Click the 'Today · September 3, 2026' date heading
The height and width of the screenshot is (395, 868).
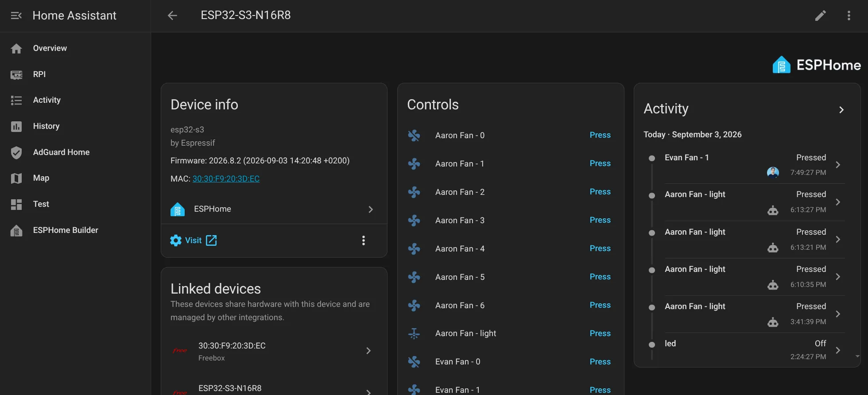tap(692, 135)
